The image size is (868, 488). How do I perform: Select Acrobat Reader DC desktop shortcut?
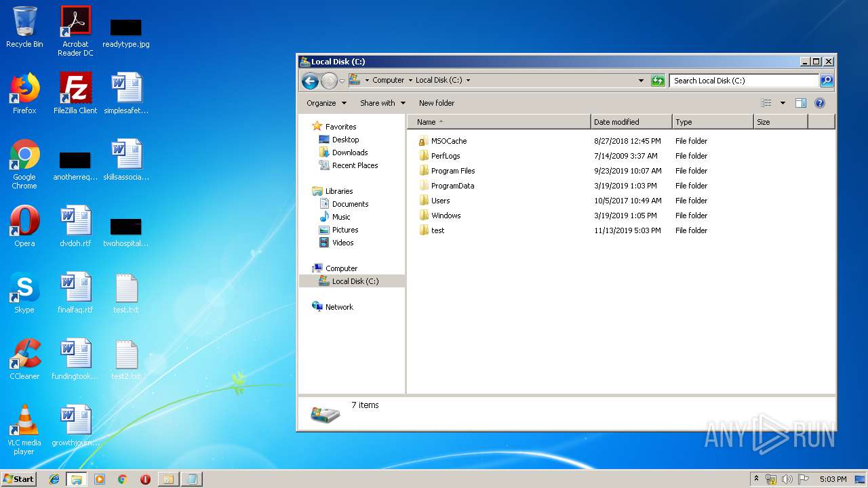tap(75, 31)
